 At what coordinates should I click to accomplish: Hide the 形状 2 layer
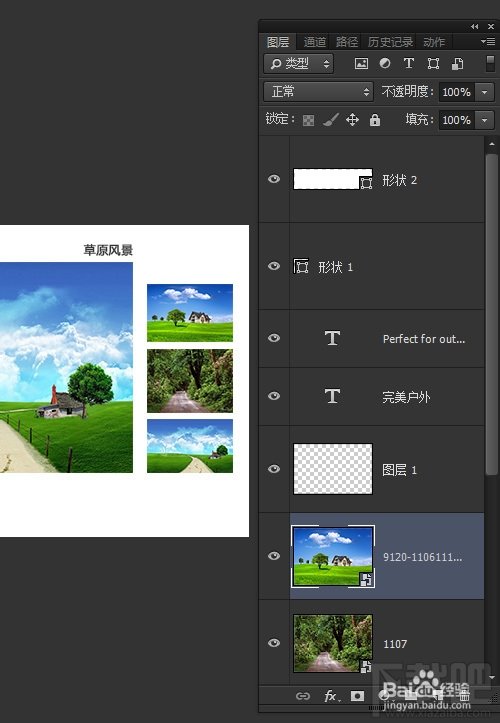click(x=274, y=179)
